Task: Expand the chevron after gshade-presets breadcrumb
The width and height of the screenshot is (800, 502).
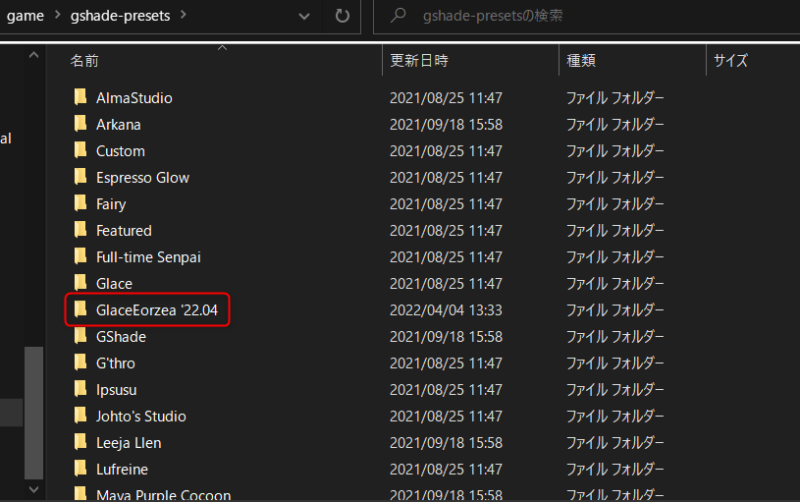Action: click(x=183, y=15)
